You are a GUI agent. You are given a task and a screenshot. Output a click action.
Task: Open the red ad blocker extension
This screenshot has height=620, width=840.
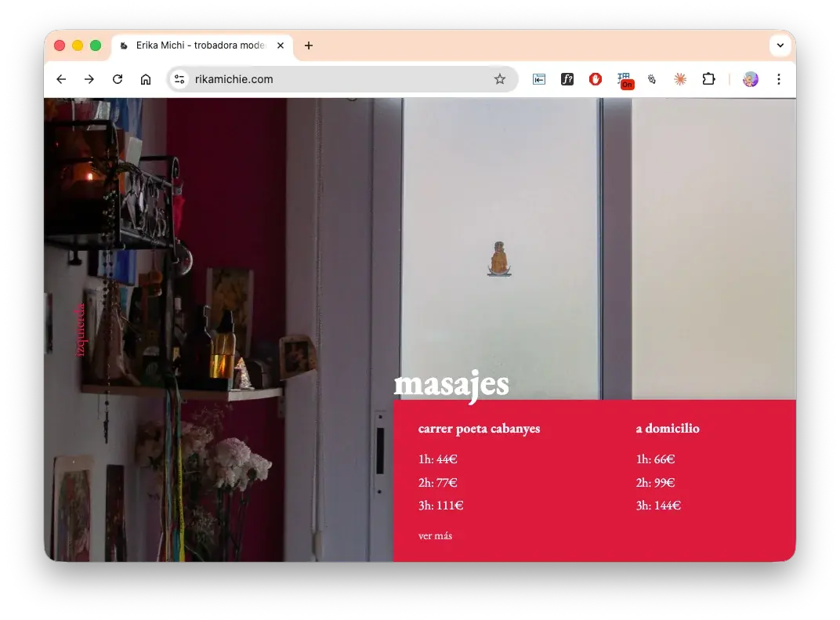596,79
